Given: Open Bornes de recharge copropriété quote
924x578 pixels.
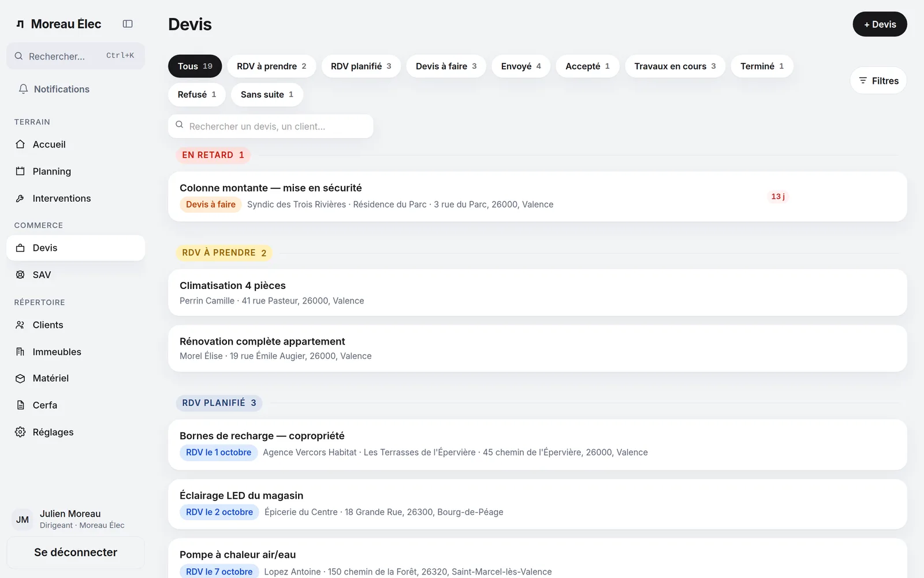Looking at the screenshot, I should coord(538,444).
